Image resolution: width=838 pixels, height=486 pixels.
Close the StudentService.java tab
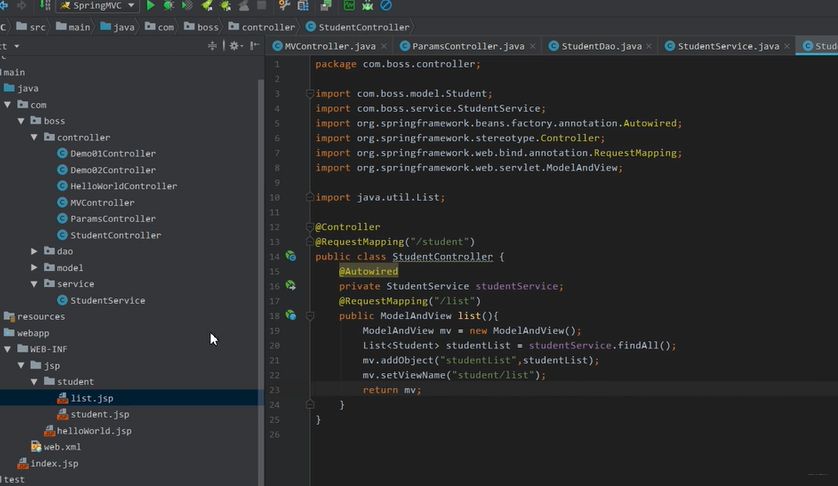pos(787,47)
